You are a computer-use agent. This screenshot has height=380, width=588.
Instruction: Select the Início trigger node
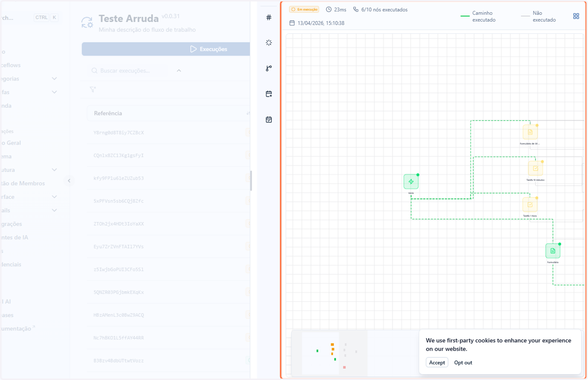[411, 181]
